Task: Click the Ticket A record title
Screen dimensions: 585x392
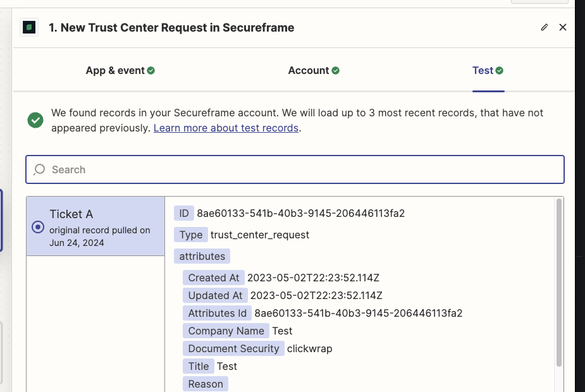Action: click(x=71, y=214)
